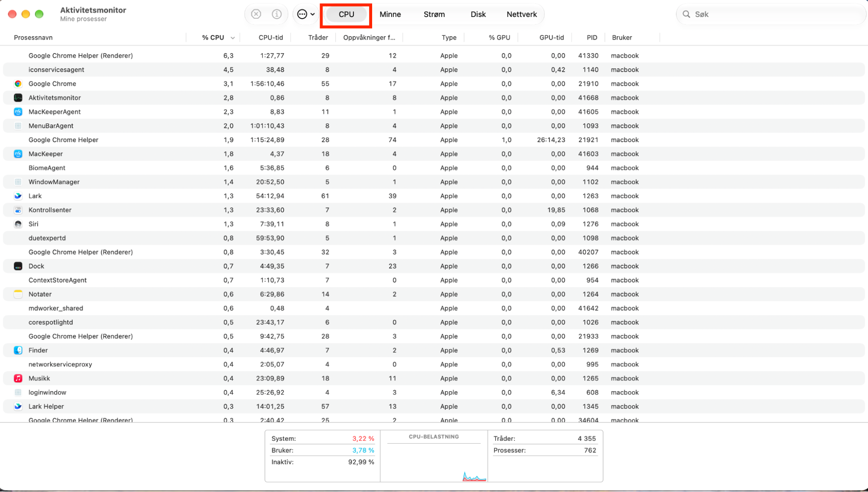The image size is (868, 492).
Task: Switch to the CPU tab
Action: pyautogui.click(x=346, y=14)
